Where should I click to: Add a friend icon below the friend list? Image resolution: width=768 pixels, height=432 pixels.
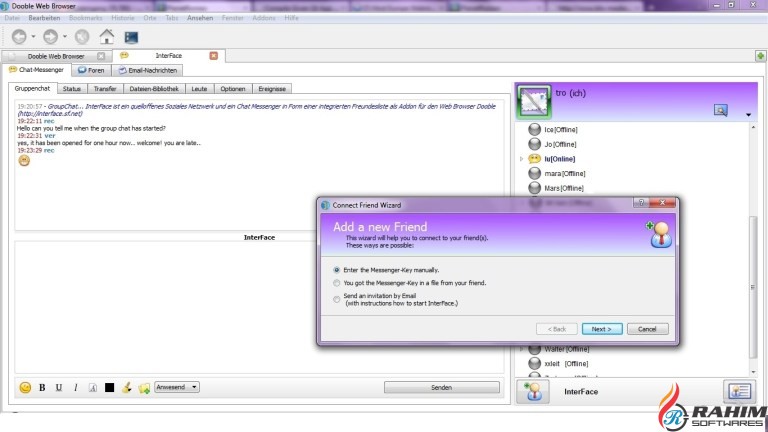pos(533,392)
